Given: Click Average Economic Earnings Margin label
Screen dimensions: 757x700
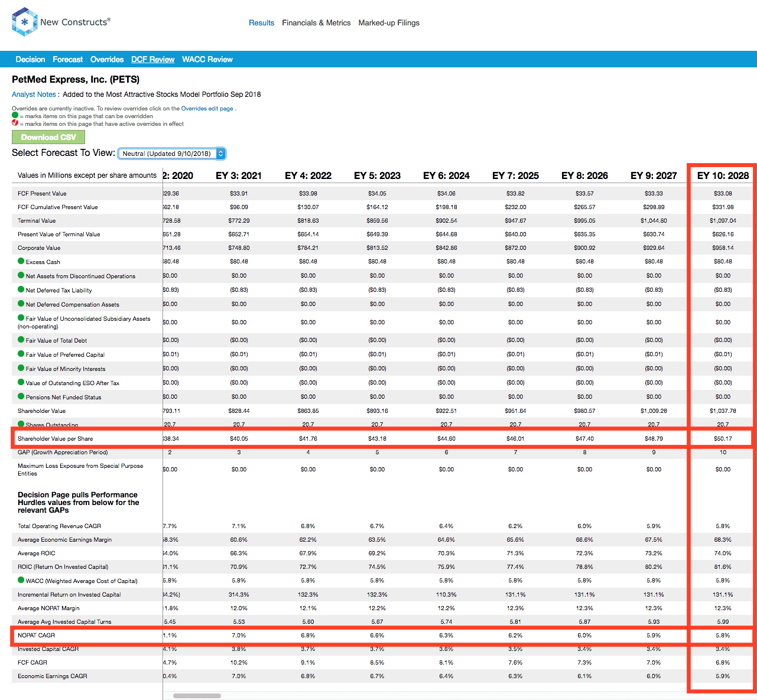Looking at the screenshot, I should 64,539.
